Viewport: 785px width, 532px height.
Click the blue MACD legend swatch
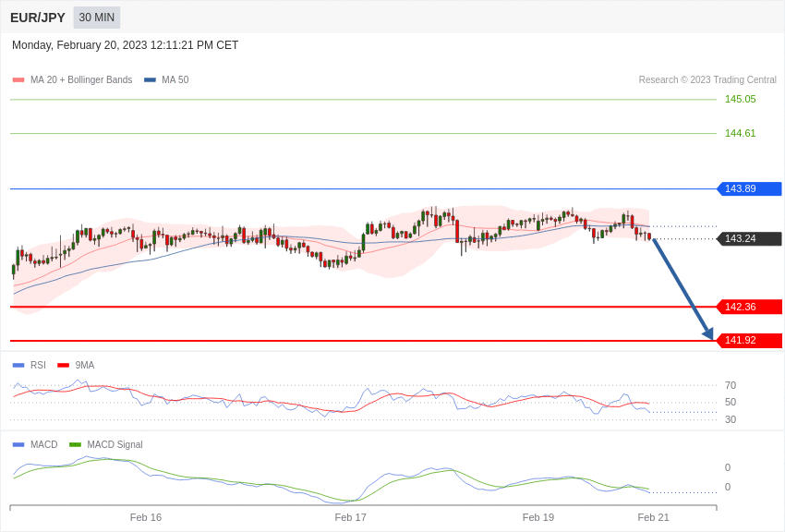click(x=18, y=444)
